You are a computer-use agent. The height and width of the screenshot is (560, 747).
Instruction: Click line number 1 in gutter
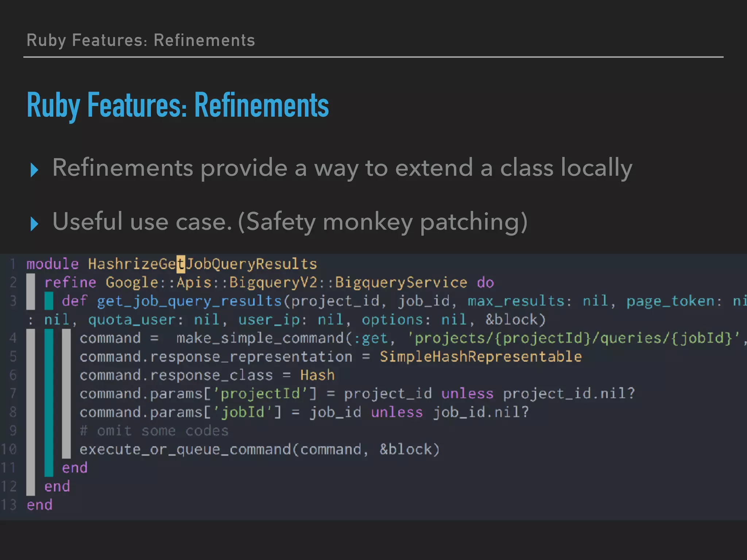click(x=13, y=264)
